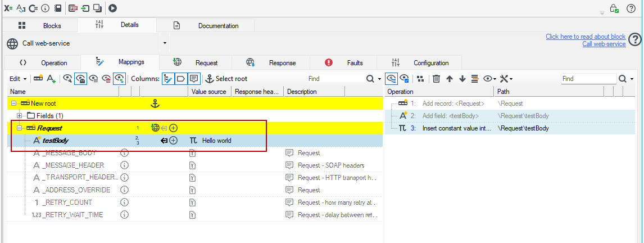644x243 pixels.
Task: Click the Value source column header
Action: [210, 92]
